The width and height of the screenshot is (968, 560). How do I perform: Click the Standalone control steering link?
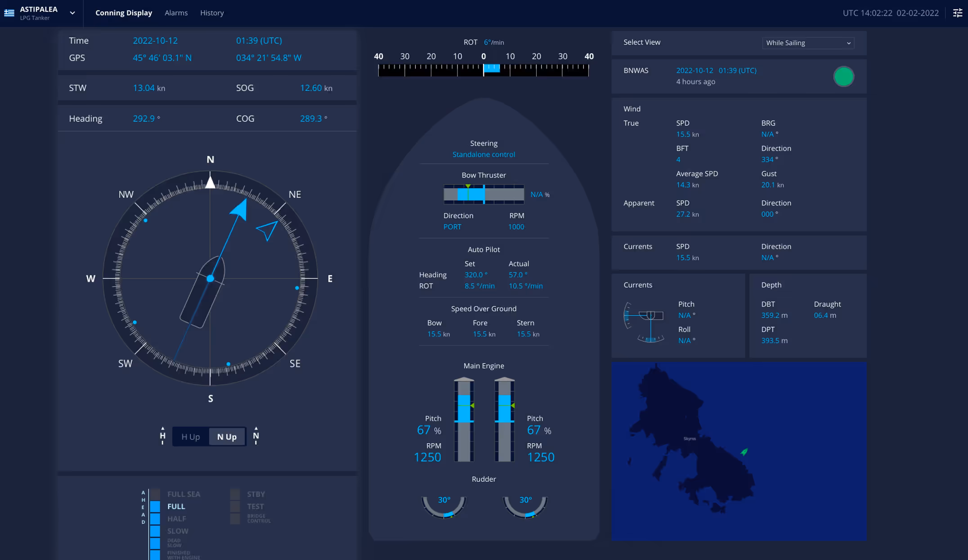[x=484, y=154]
